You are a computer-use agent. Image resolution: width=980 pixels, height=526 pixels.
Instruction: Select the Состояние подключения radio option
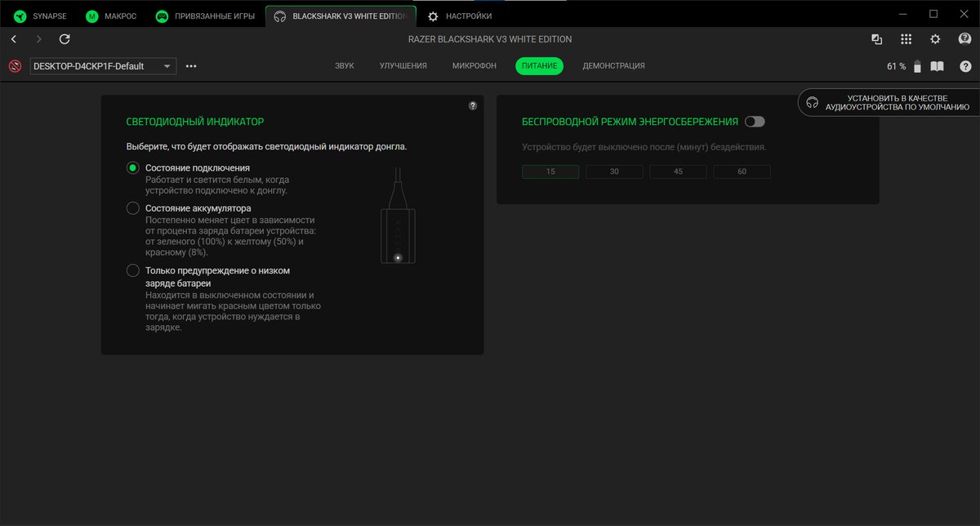(132, 167)
